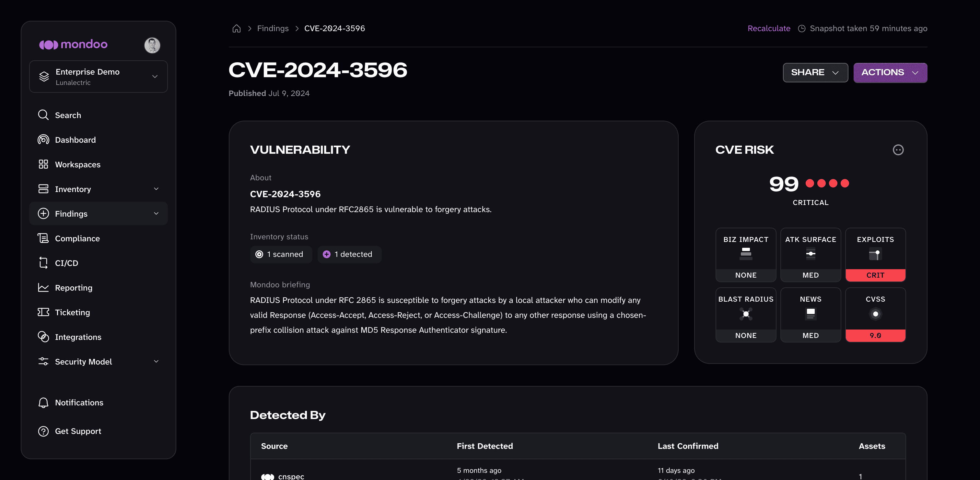This screenshot has height=480, width=980.
Task: Expand the Findings menu chevron
Action: pyautogui.click(x=156, y=213)
